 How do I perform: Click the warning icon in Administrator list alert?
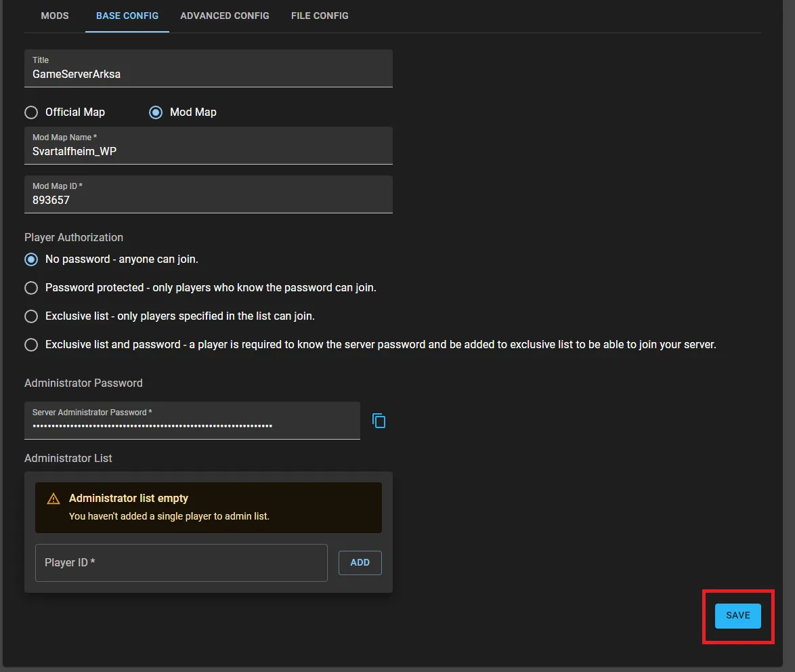pos(53,499)
